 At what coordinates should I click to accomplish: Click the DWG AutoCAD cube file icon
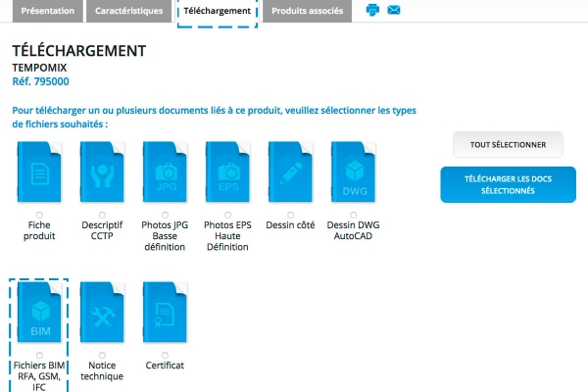point(353,171)
